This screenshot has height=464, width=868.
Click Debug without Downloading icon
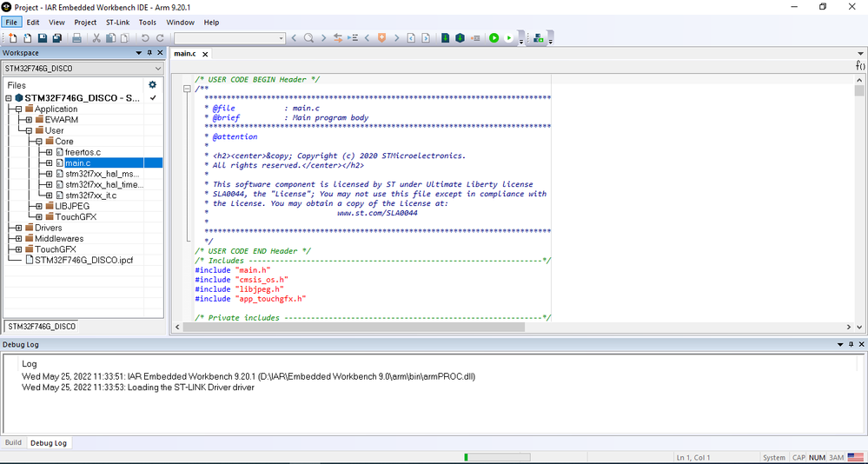(x=509, y=37)
